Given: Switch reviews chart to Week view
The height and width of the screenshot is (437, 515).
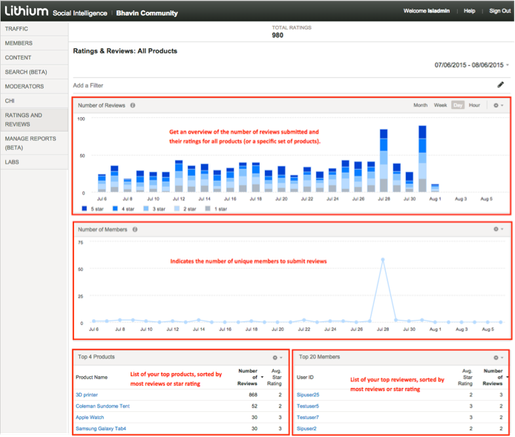Looking at the screenshot, I should pyautogui.click(x=440, y=105).
